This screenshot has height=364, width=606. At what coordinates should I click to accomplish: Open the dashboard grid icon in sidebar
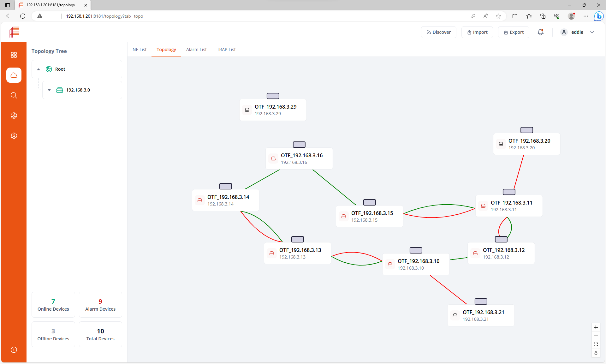pos(14,55)
